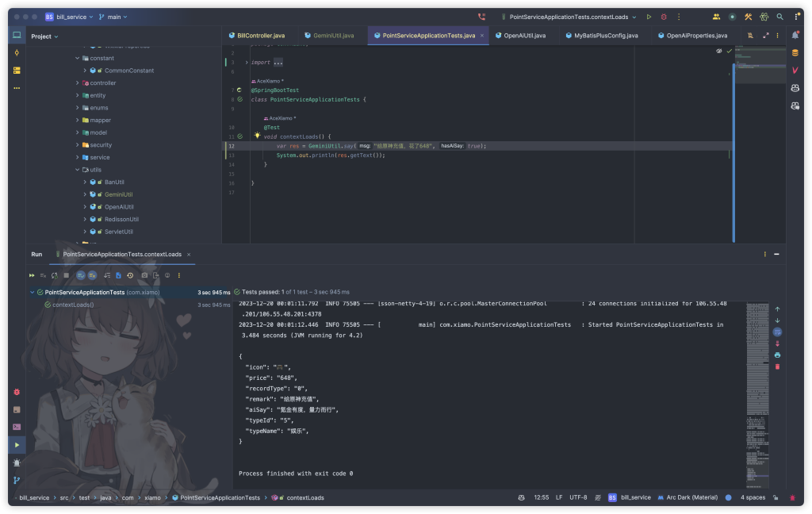Click the Build hammer icon
812x514 pixels.
(x=748, y=17)
